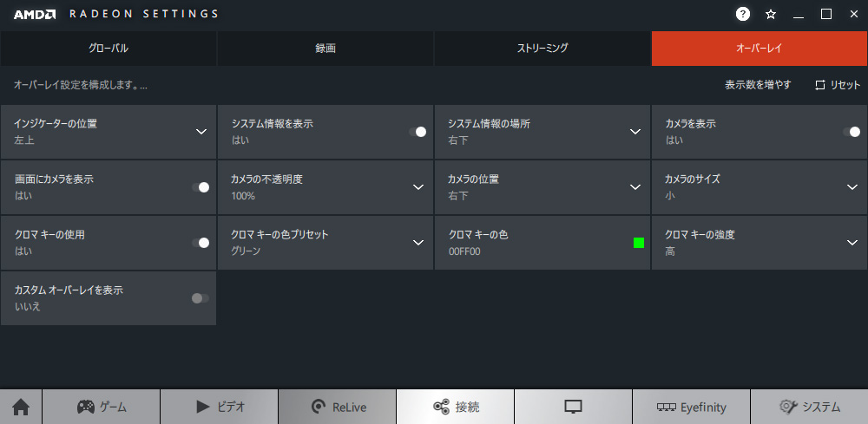Switch to the ストリーミング tab
This screenshot has width=868, height=424.
click(x=542, y=49)
